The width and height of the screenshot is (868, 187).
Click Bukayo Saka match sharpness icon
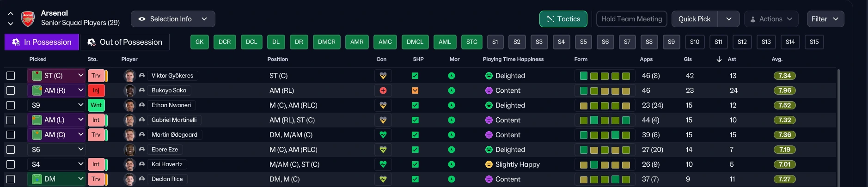coord(415,90)
